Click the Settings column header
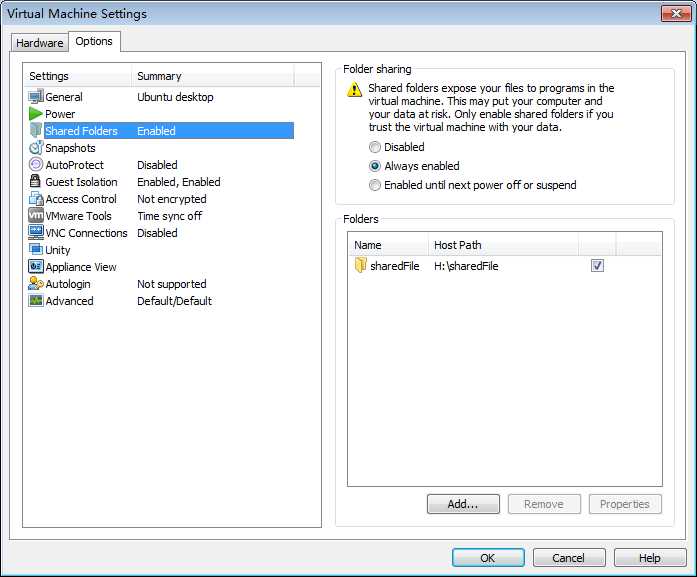Image resolution: width=697 pixels, height=577 pixels. (78, 76)
